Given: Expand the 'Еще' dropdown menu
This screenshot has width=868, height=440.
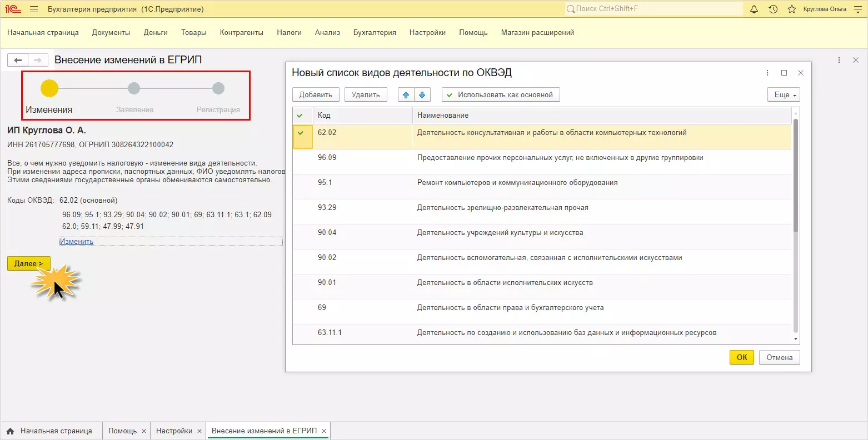Looking at the screenshot, I should pos(784,95).
